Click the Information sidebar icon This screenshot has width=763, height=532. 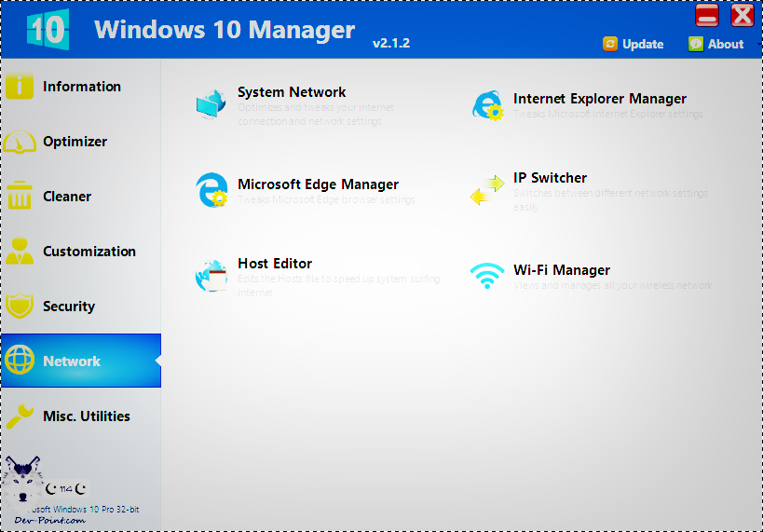[20, 87]
